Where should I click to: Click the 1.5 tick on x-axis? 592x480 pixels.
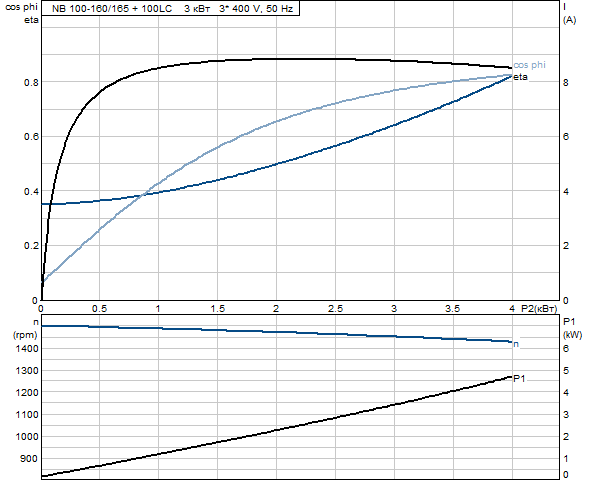217,309
